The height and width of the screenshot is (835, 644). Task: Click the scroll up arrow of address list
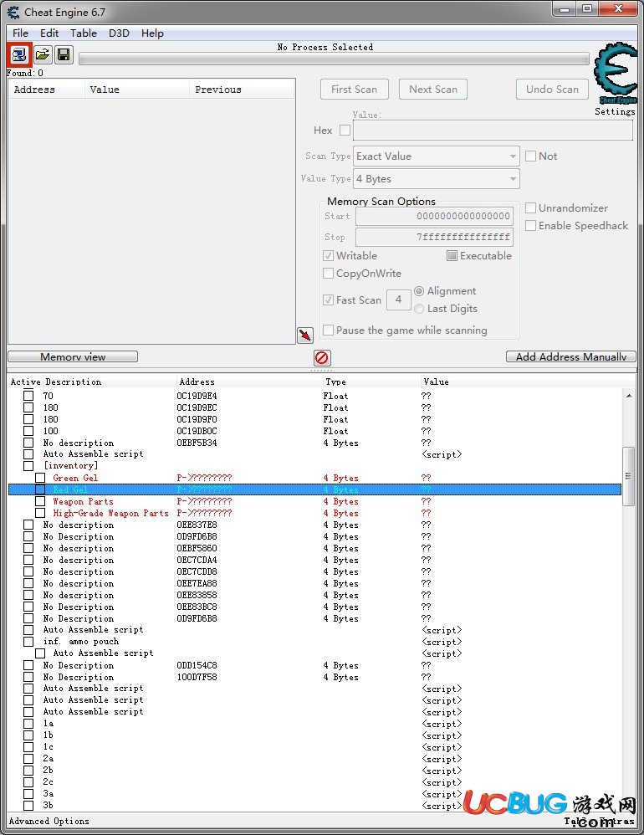pyautogui.click(x=629, y=397)
